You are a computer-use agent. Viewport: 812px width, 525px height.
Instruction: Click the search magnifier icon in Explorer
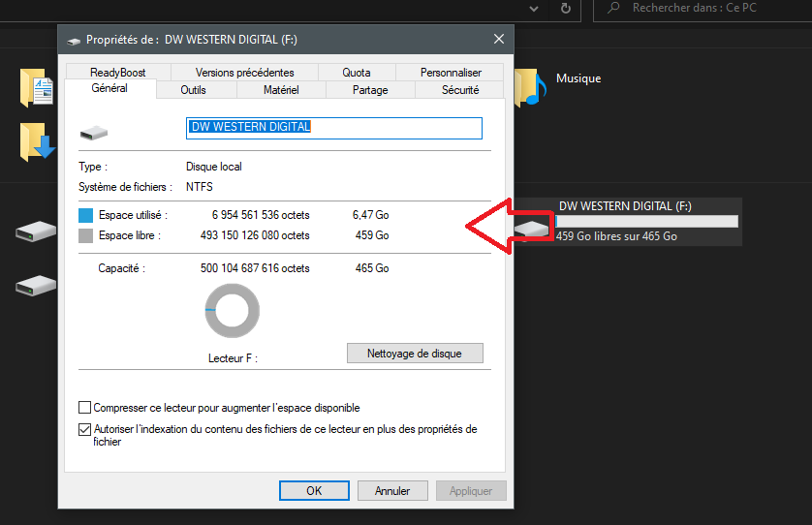[x=613, y=8]
